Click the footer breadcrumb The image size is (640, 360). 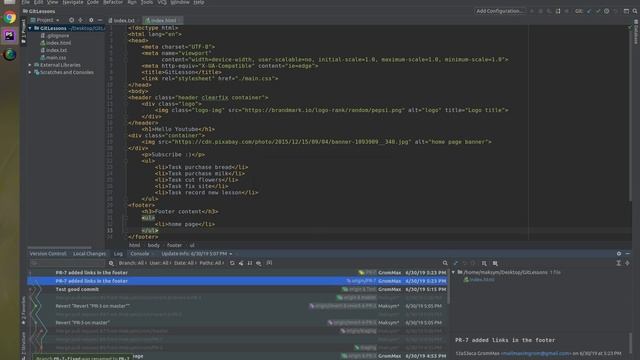[x=174, y=245]
